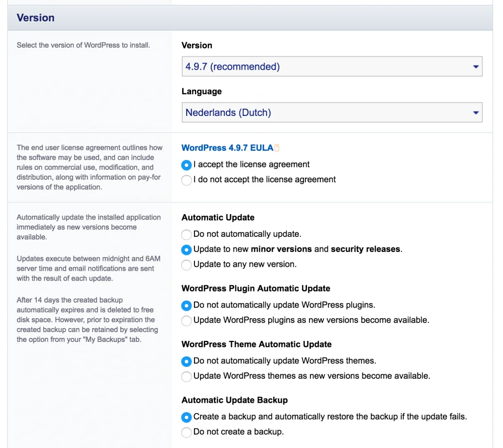503x448 pixels.
Task: Choose to create and auto-restore a backup
Action: point(187,417)
